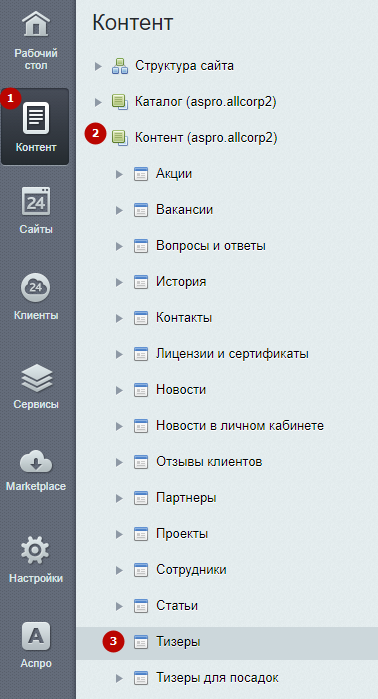Select the Контент sidebar section

click(35, 127)
